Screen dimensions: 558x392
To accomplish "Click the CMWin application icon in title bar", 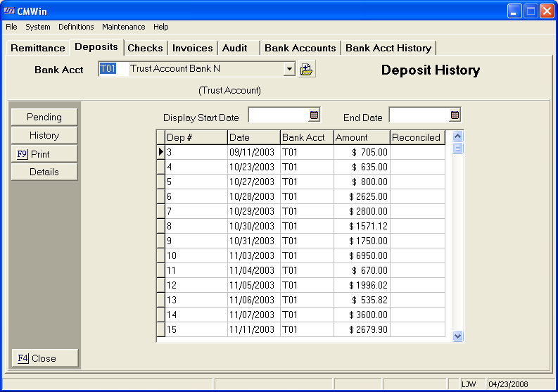I will click(10, 11).
